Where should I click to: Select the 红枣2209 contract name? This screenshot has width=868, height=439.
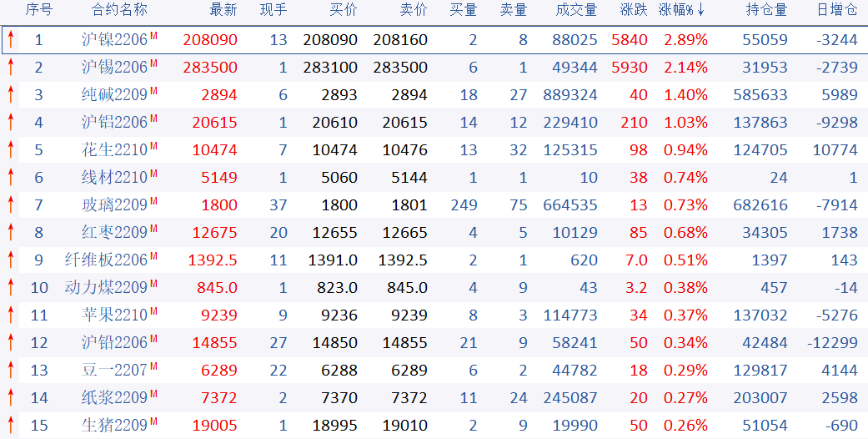point(114,233)
